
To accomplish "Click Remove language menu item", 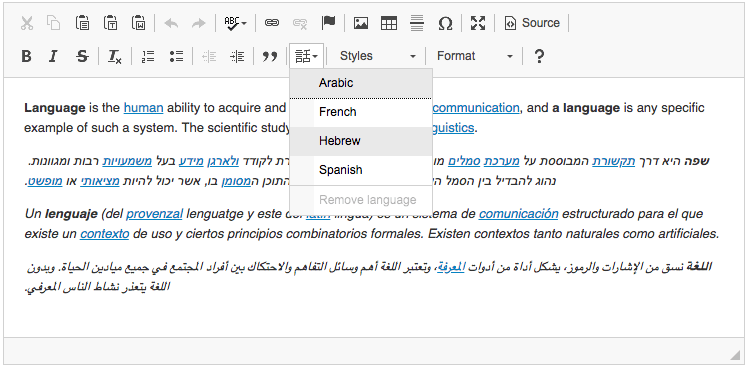I will pos(361,200).
